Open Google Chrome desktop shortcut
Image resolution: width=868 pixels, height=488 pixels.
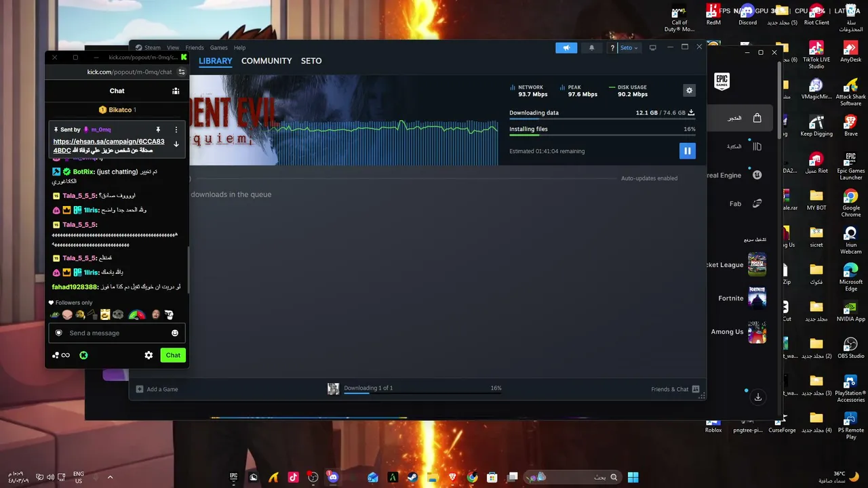[x=850, y=203]
